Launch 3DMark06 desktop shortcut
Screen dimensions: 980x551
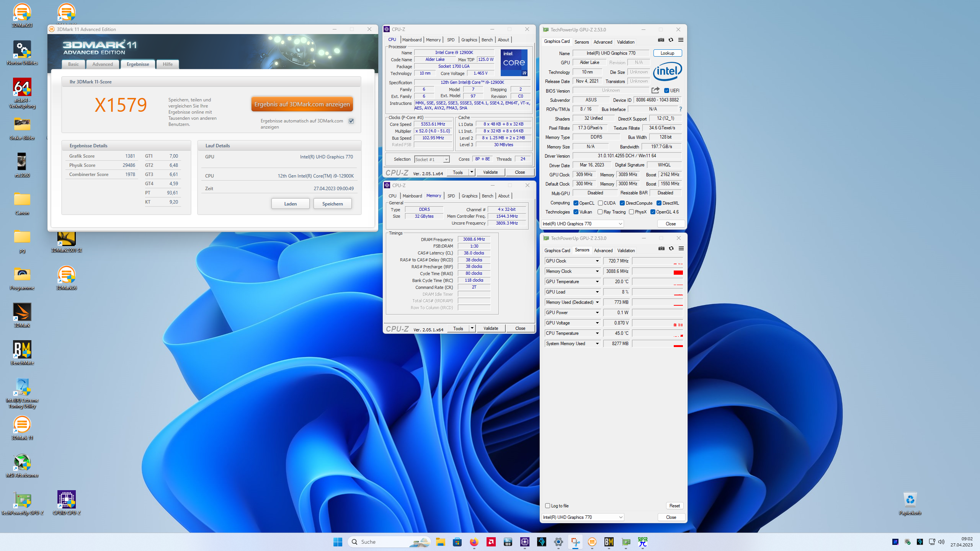coord(67,278)
